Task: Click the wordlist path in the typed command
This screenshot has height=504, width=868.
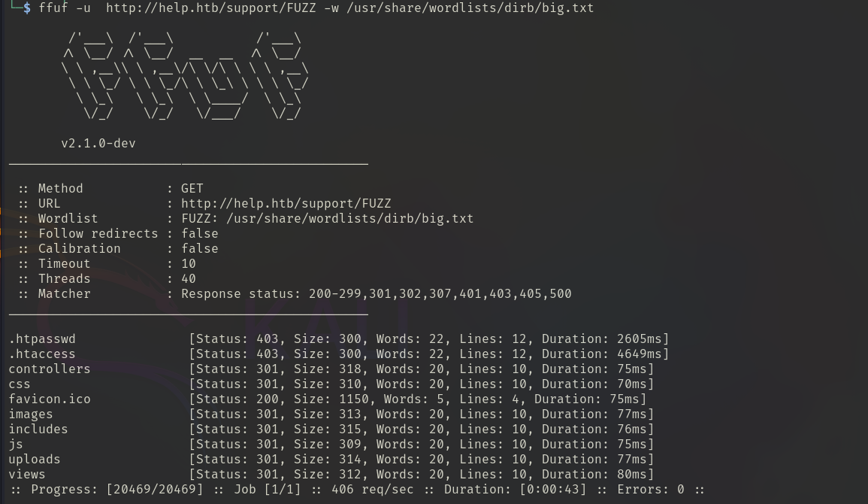Action: click(x=470, y=8)
